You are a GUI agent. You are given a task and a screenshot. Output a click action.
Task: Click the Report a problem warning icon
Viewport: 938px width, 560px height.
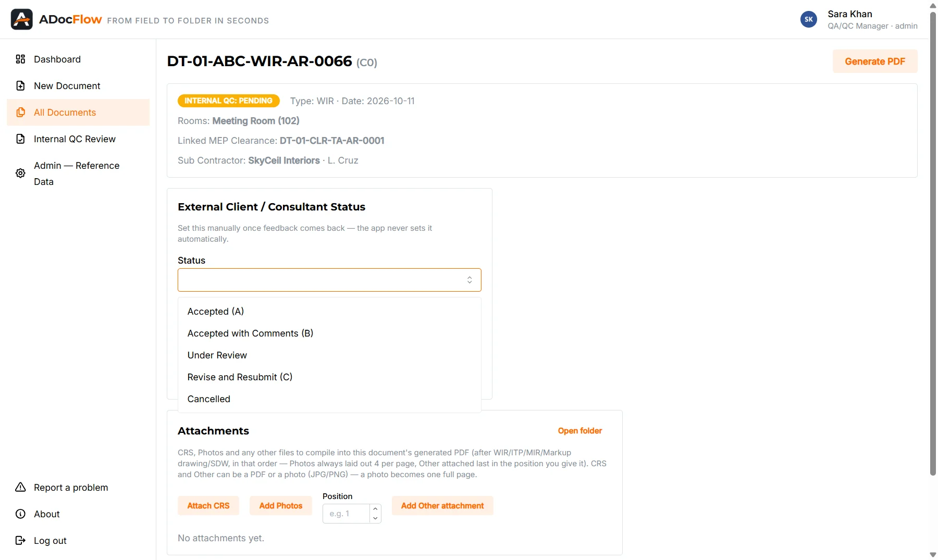point(20,487)
